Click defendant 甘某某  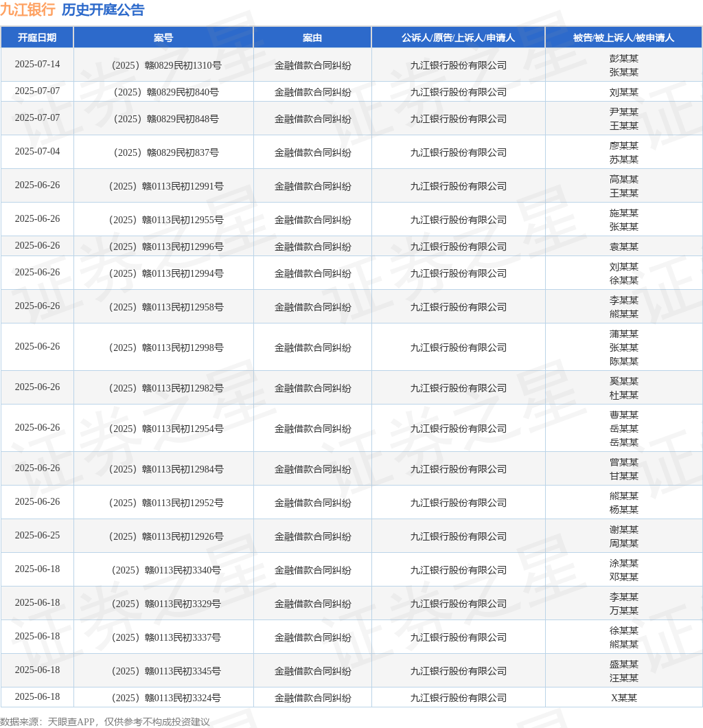pyautogui.click(x=623, y=477)
